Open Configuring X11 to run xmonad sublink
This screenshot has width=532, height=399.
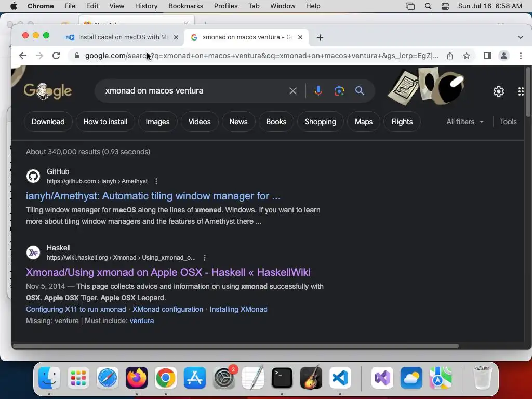(x=76, y=310)
